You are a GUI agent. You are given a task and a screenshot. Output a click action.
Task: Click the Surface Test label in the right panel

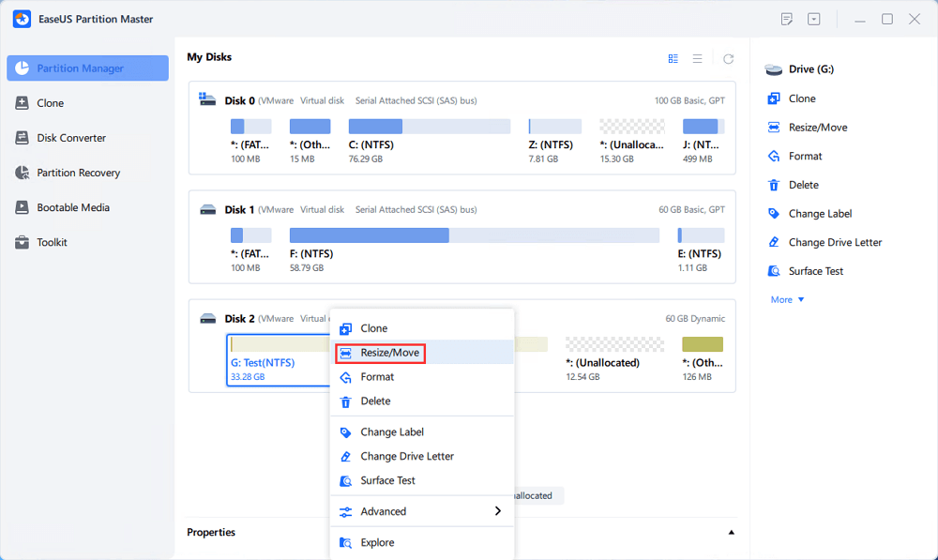[816, 270]
